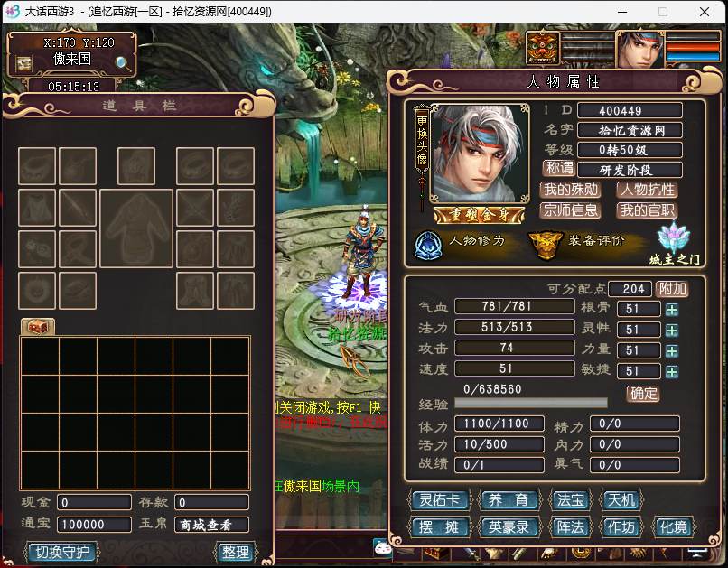The width and height of the screenshot is (728, 568).
Task: Select the small character avatar at top
Action: coord(640,48)
